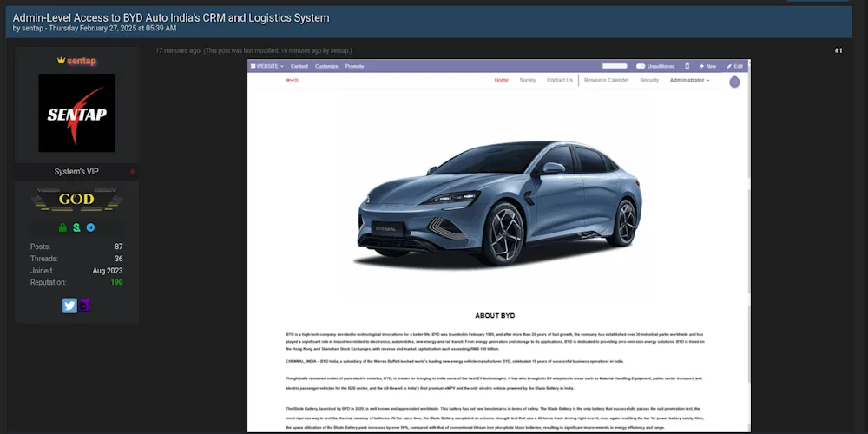
Task: Click the crown icon beside sentap
Action: coord(61,61)
